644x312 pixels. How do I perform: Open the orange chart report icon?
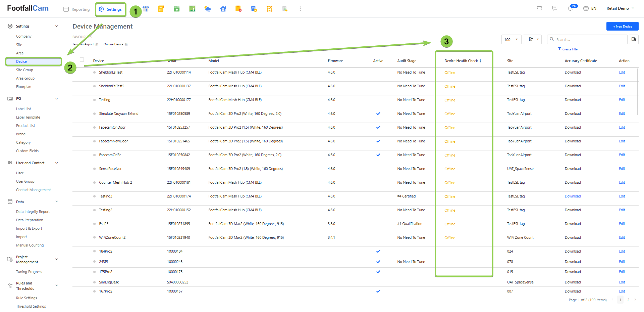161,9
